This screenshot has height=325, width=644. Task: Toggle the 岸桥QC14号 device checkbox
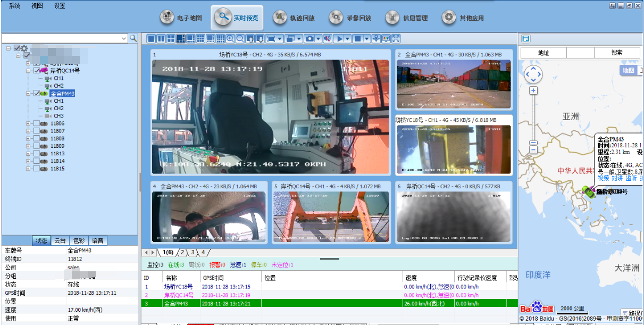click(37, 71)
